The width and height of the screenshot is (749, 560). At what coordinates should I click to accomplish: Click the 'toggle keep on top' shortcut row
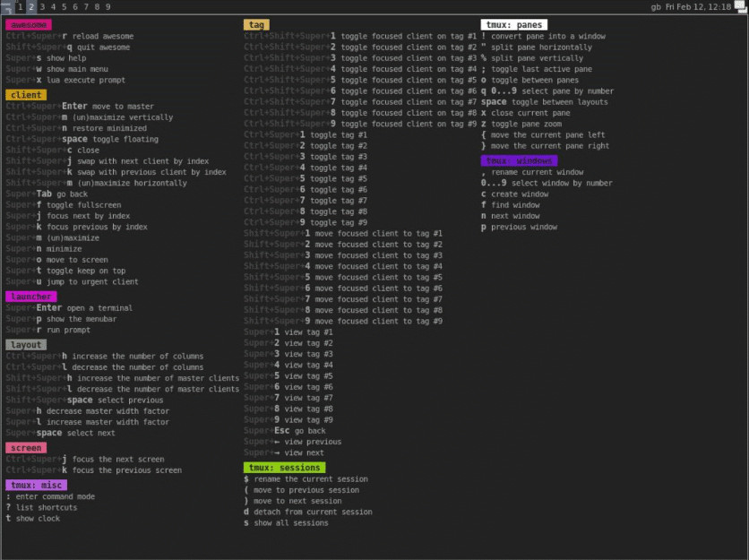66,271
